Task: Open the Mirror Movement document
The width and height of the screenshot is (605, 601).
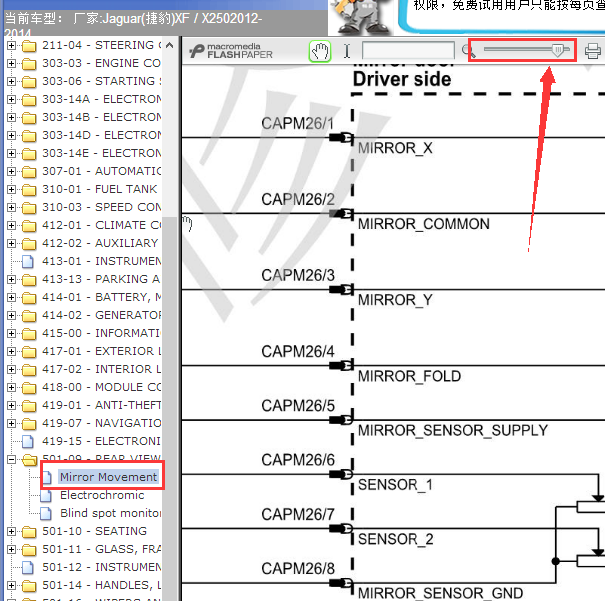Action: pos(108,477)
